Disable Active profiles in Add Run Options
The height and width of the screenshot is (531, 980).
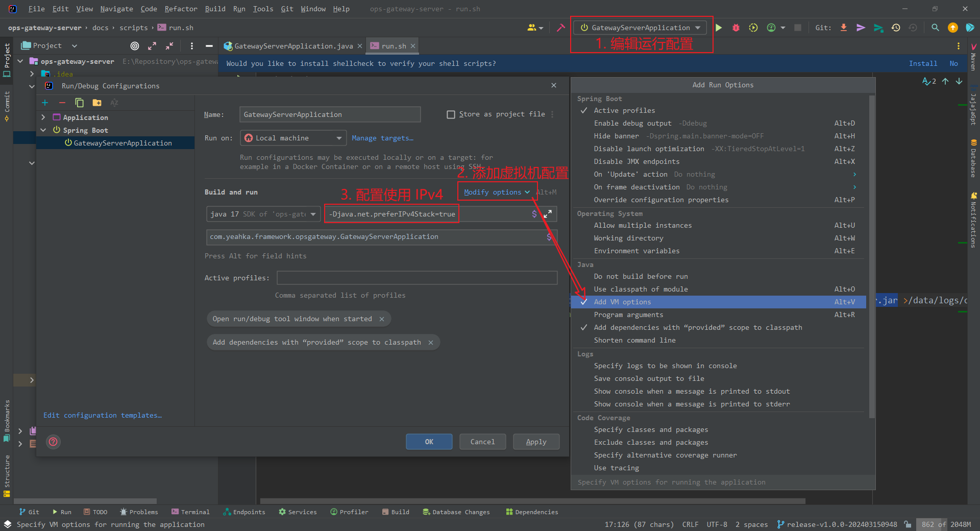pyautogui.click(x=625, y=110)
